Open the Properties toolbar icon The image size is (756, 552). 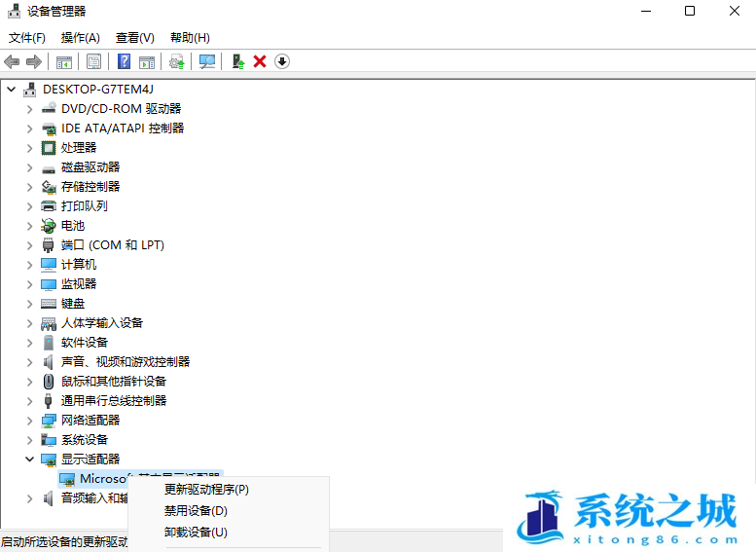[x=93, y=61]
